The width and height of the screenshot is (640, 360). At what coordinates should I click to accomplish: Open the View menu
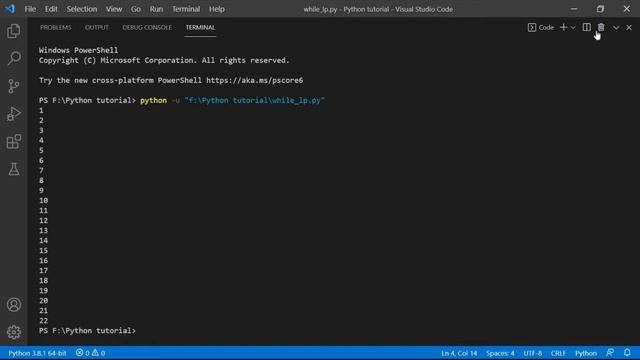[x=114, y=9]
